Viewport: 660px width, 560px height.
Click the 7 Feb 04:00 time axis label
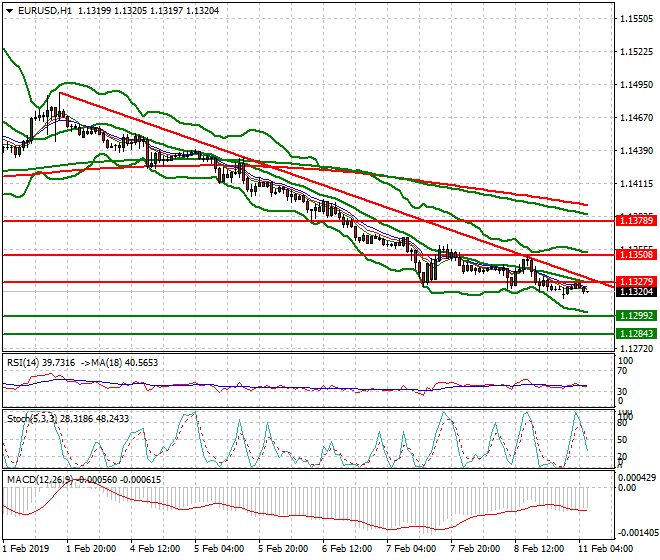point(412,549)
